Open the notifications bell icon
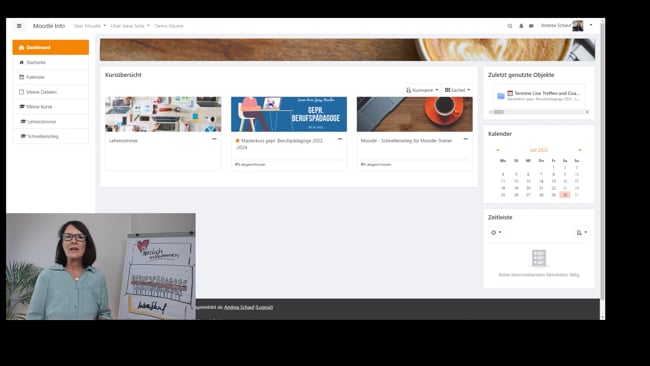 pos(521,26)
